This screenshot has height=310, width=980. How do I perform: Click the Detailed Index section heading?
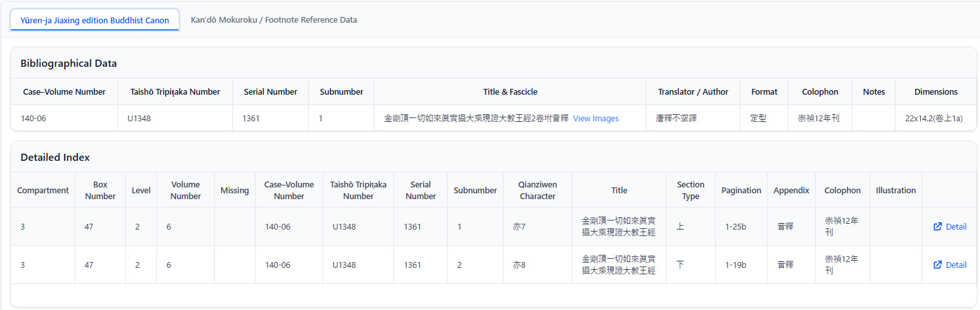coord(55,158)
